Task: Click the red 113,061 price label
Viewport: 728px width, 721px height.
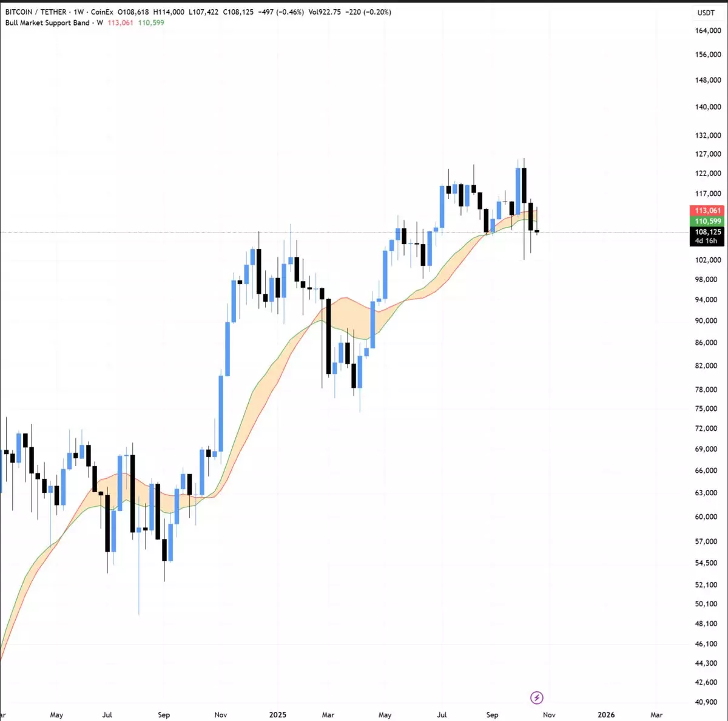Action: pyautogui.click(x=707, y=211)
